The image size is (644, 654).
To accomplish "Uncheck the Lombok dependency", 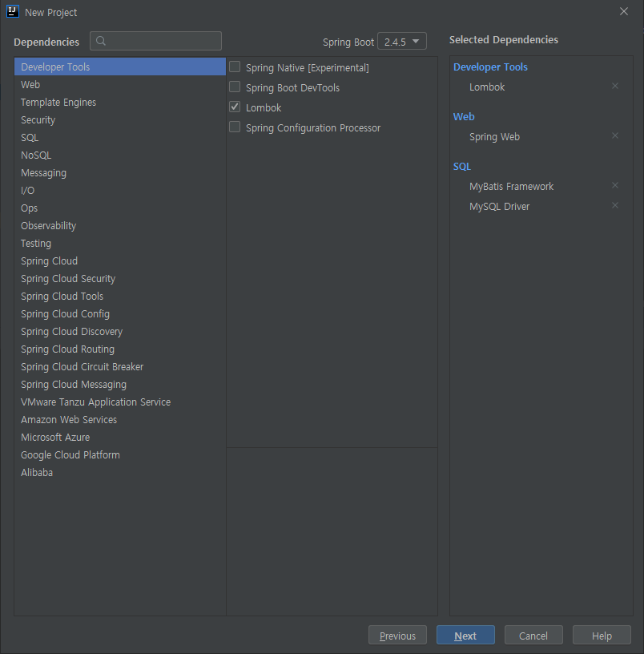I will click(235, 107).
